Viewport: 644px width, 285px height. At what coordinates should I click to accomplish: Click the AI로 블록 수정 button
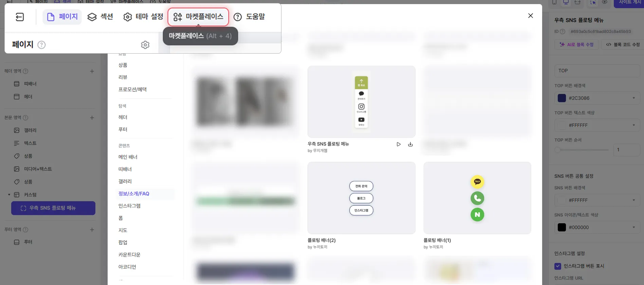point(576,44)
